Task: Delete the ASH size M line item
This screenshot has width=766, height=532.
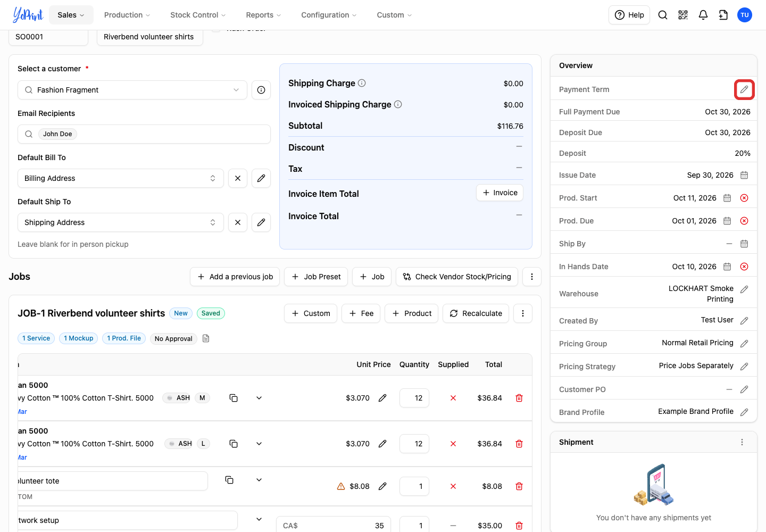Action: click(519, 398)
